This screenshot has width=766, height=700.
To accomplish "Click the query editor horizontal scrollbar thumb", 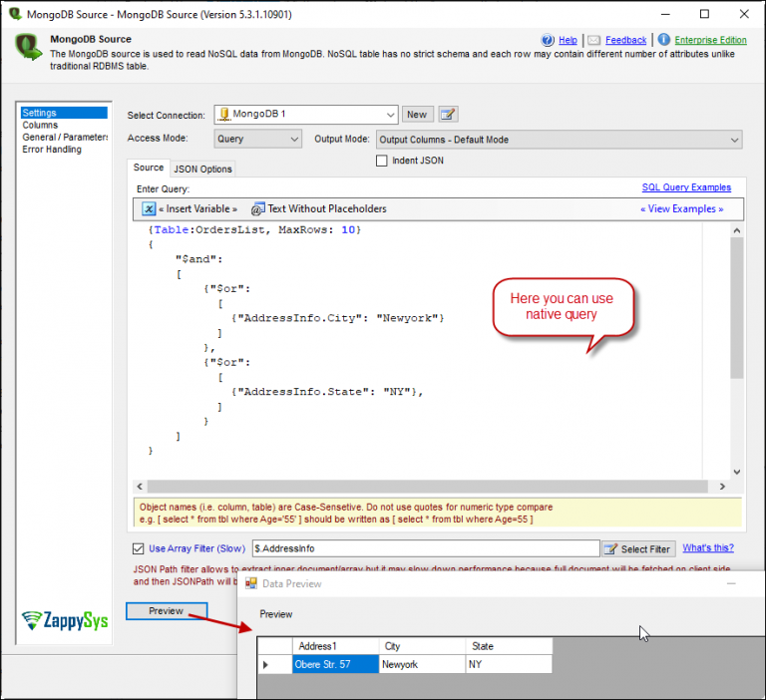I will 428,487.
